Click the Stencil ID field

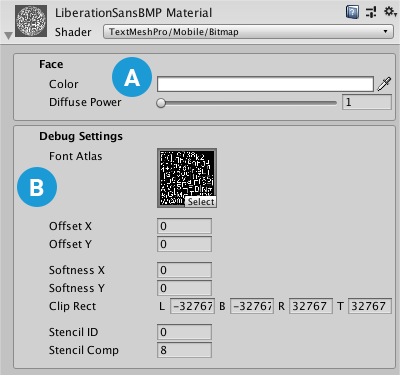184,332
